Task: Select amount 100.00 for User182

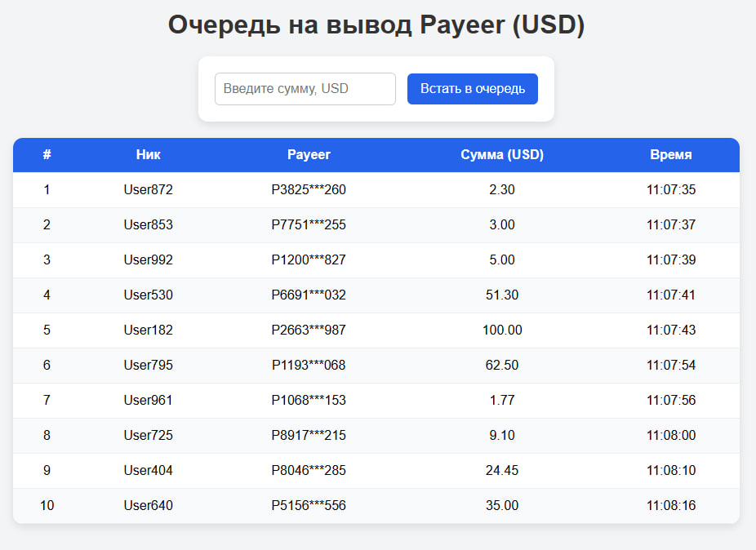Action: 502,330
